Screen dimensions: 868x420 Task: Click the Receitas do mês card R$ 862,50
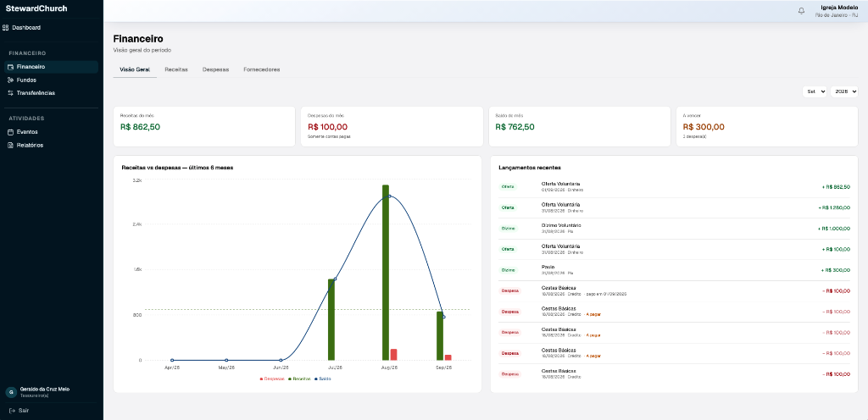pyautogui.click(x=204, y=126)
